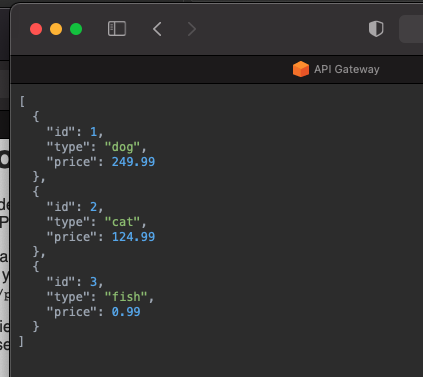Viewport: 423px width, 377px height.
Task: Go back to the previous page
Action: click(x=157, y=29)
